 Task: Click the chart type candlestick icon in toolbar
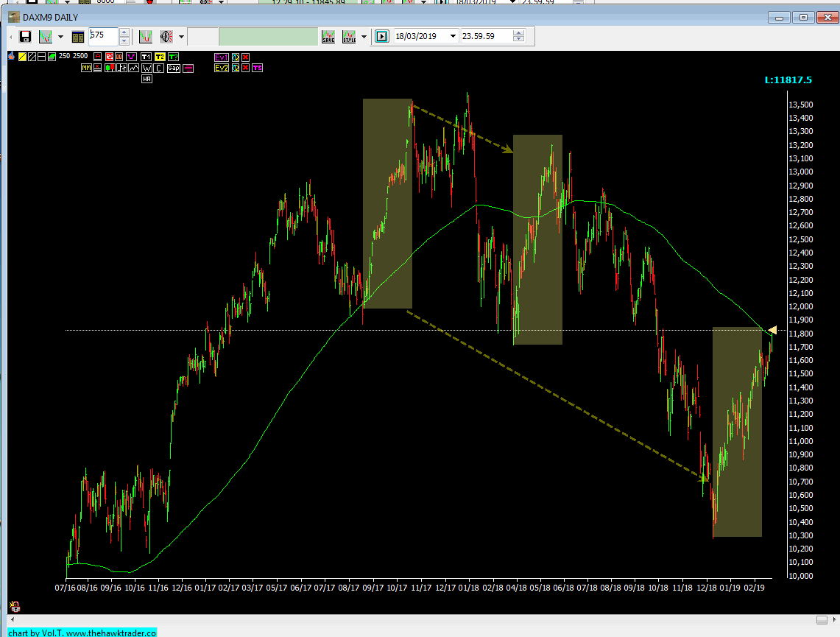[x=46, y=36]
